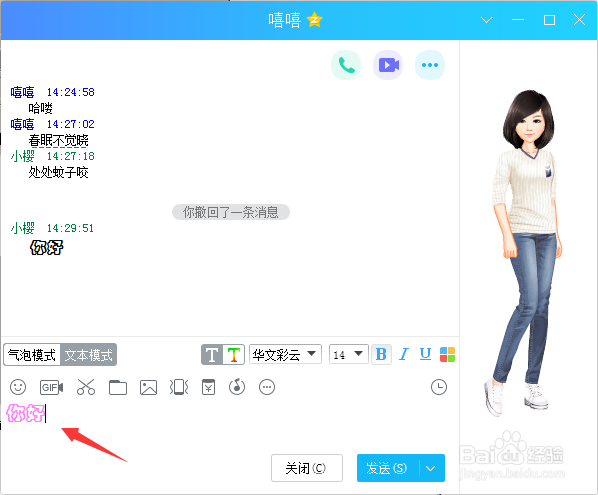
Task: Click the 关闭(C) close button
Action: pos(307,468)
